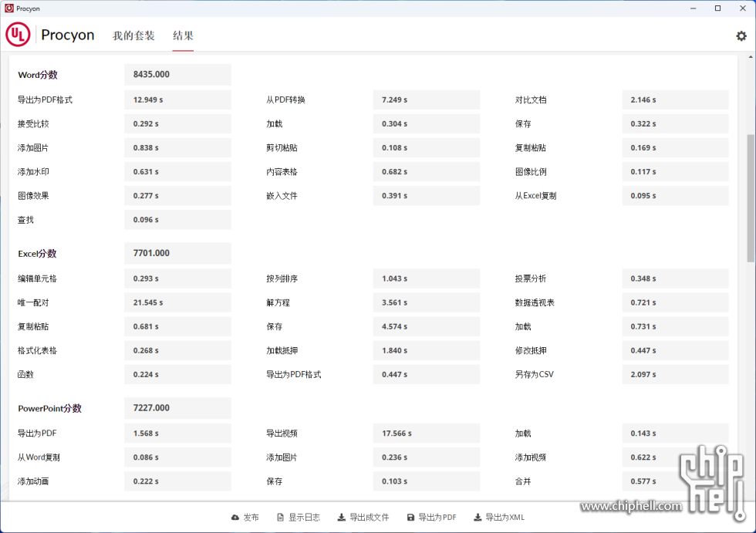756x533 pixels.
Task: Click the 添加视频 label
Action: point(531,457)
